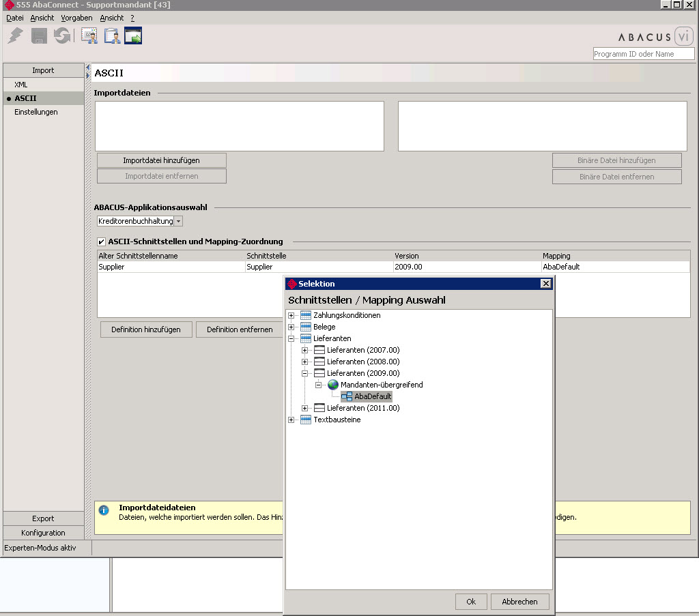Click the save diskette toolbar icon
The height and width of the screenshot is (616, 699).
pyautogui.click(x=39, y=35)
